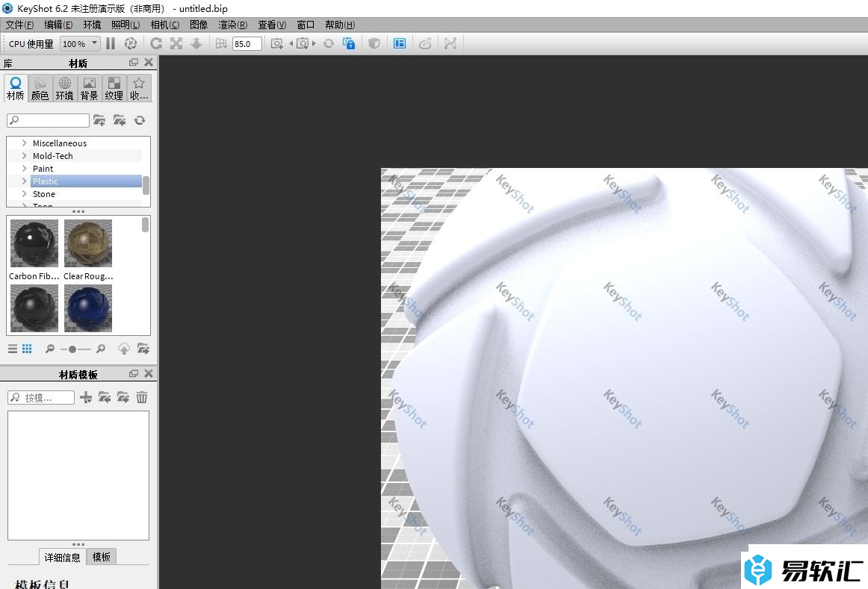868x589 pixels.
Task: Click the perspective grid icon beside 85.0
Action: pos(221,44)
